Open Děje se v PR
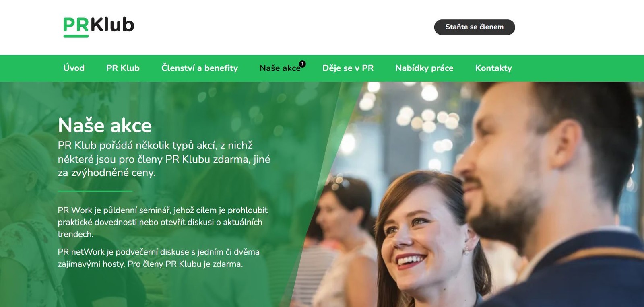This screenshot has width=644, height=307. 348,68
